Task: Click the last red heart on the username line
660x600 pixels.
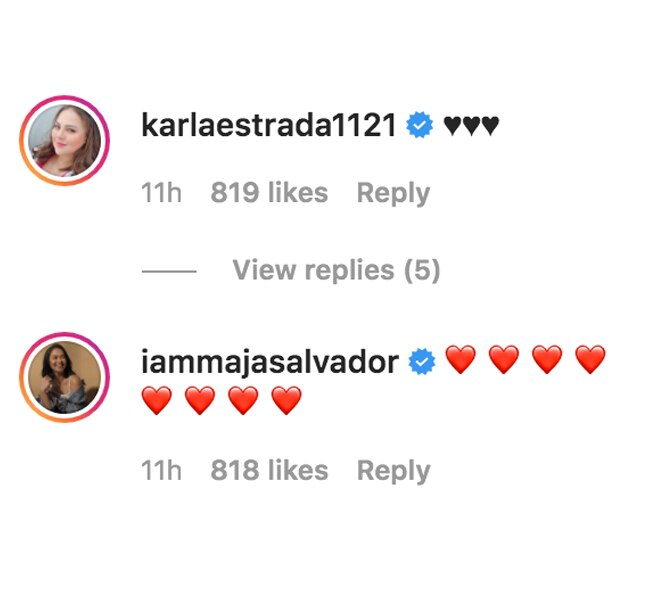Action: tap(590, 360)
